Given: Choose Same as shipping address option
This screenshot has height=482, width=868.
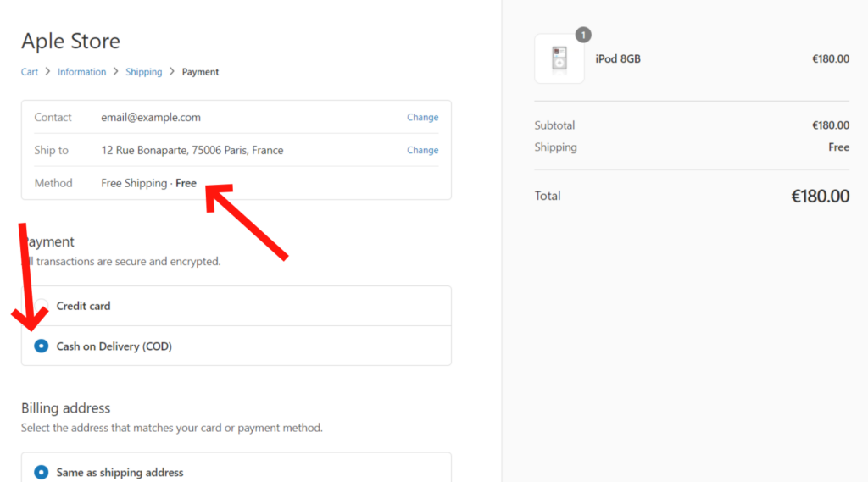Looking at the screenshot, I should tap(41, 472).
